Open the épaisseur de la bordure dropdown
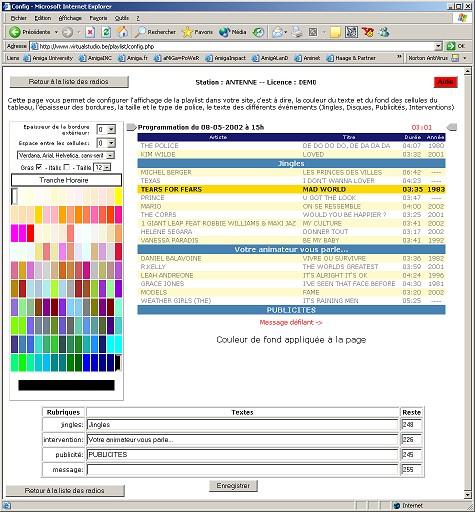The width and height of the screenshot is (475, 512). click(106, 129)
